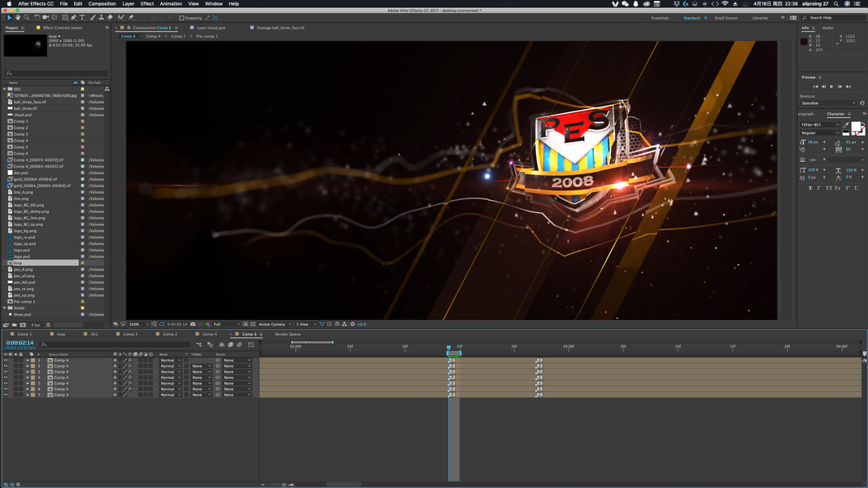Click the current time indicator handle

click(448, 347)
